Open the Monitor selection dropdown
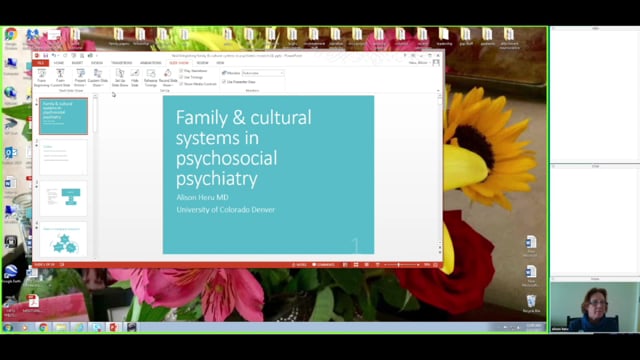This screenshot has width=640, height=360. coord(263,73)
